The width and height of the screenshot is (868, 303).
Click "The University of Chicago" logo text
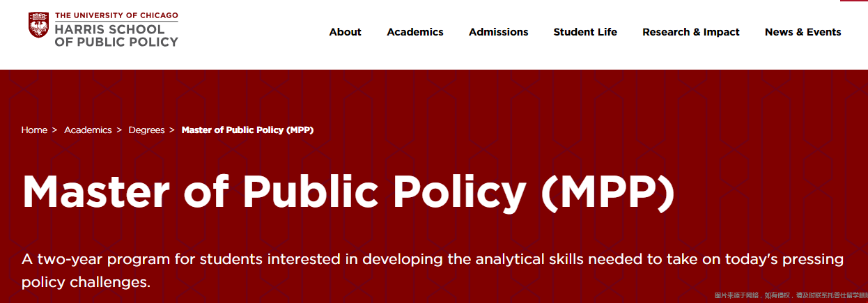(x=116, y=15)
